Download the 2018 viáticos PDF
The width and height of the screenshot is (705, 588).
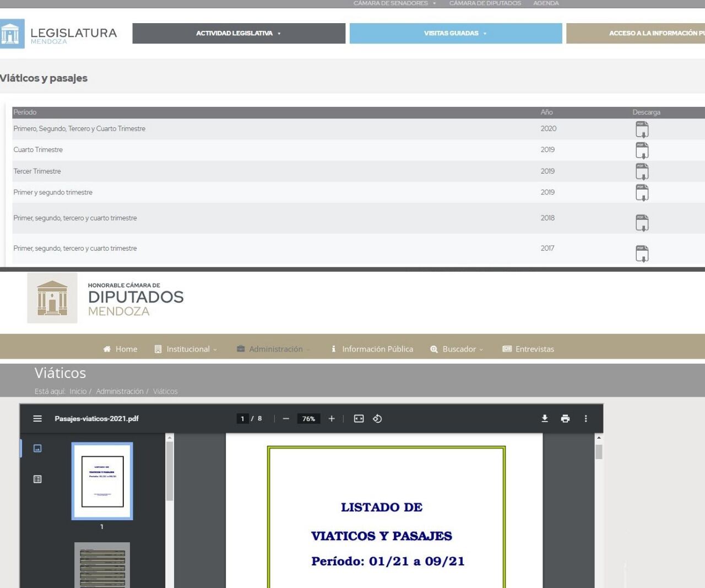tap(642, 223)
